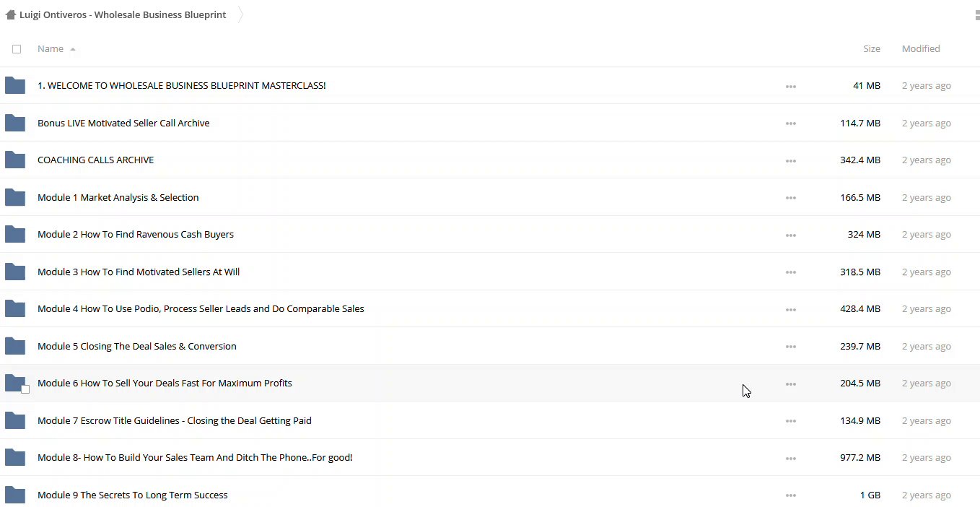Viewport: 980px width, 507px height.
Task: Open Module 3 How To Find Motivated Sellers
Action: coord(138,272)
